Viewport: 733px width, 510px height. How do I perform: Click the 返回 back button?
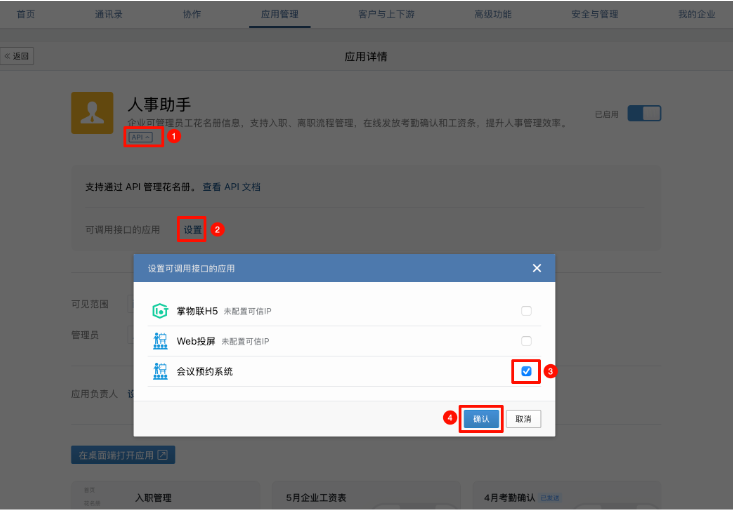click(18, 56)
